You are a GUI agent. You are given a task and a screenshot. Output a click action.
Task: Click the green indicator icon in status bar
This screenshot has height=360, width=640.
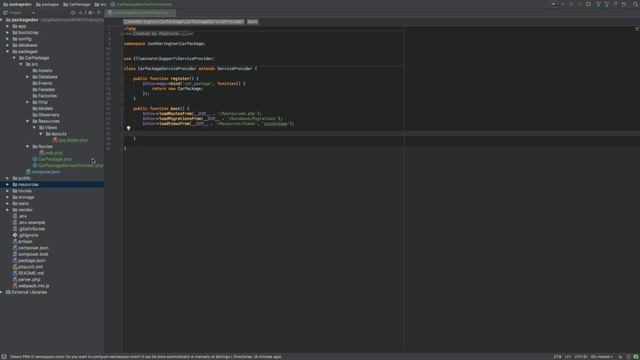pyautogui.click(x=636, y=357)
